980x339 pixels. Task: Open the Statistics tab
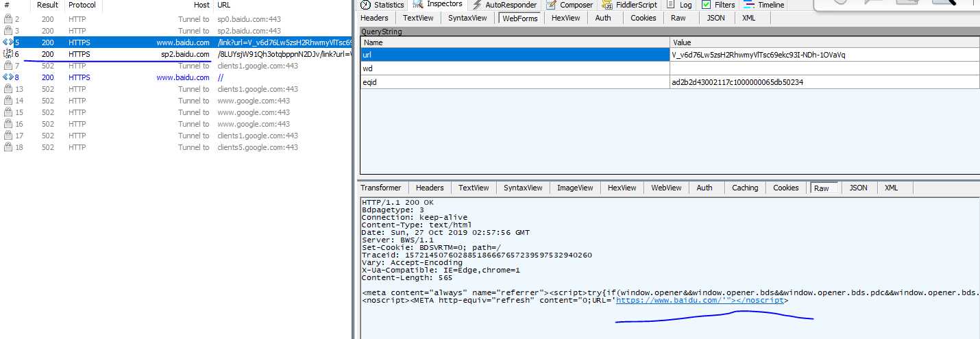[382, 5]
